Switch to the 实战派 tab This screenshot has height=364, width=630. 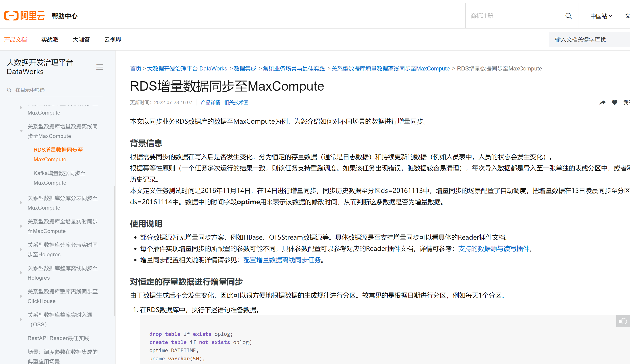pos(50,39)
